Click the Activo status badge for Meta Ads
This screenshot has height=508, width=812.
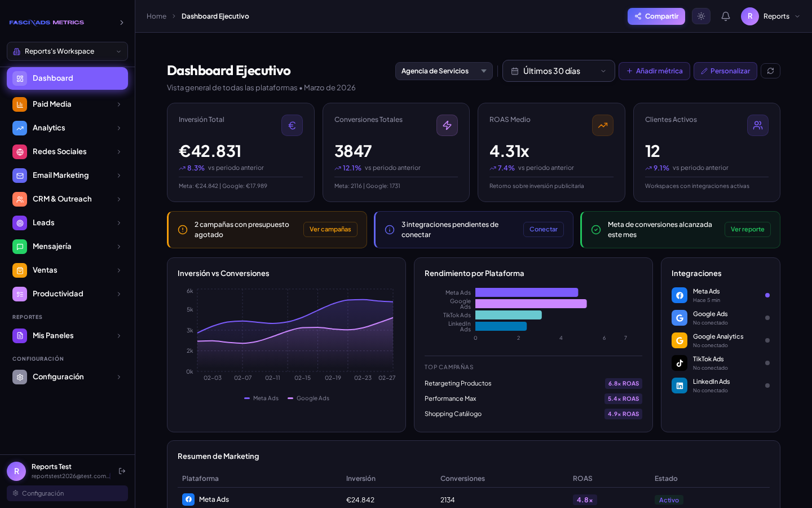click(669, 500)
